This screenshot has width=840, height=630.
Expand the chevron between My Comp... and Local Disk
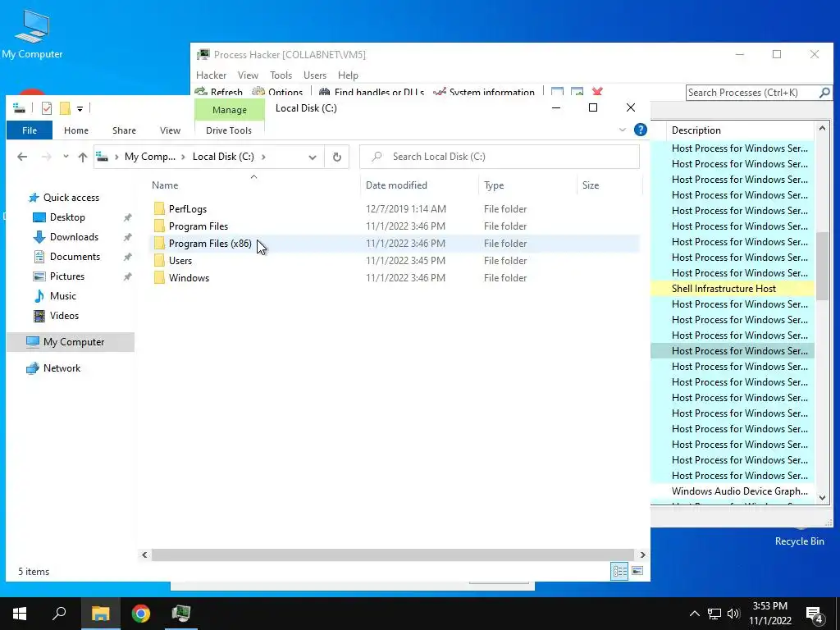pyautogui.click(x=184, y=157)
